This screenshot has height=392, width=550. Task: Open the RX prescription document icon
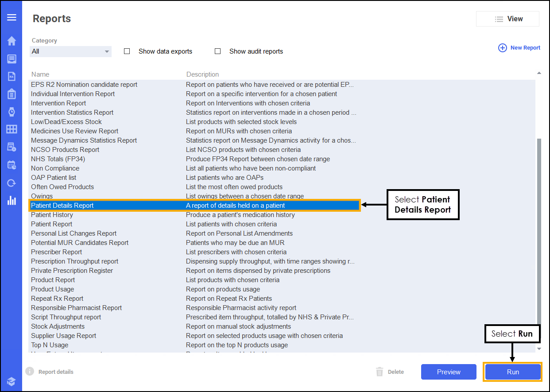(12, 76)
